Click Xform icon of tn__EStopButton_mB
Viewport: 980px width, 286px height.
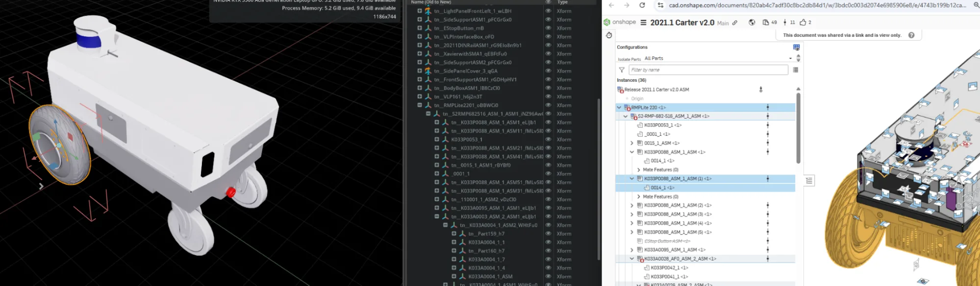tap(427, 28)
